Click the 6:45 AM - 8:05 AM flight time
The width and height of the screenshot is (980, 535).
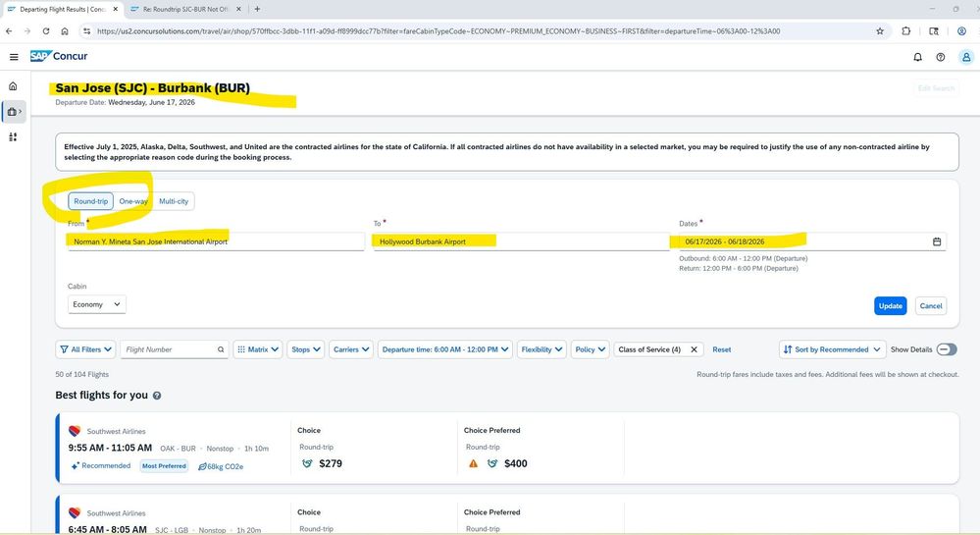108,529
